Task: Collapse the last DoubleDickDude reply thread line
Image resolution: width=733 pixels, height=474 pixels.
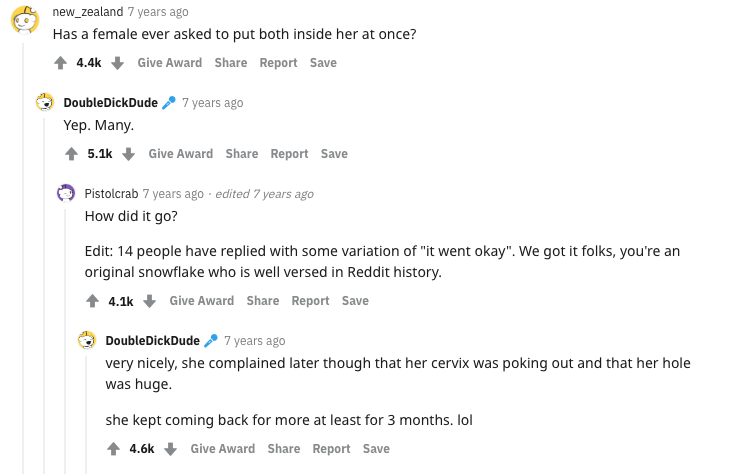Action: pyautogui.click(x=86, y=415)
